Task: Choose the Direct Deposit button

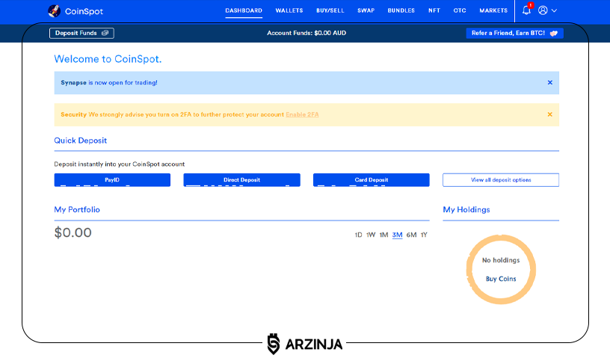Action: [241, 179]
